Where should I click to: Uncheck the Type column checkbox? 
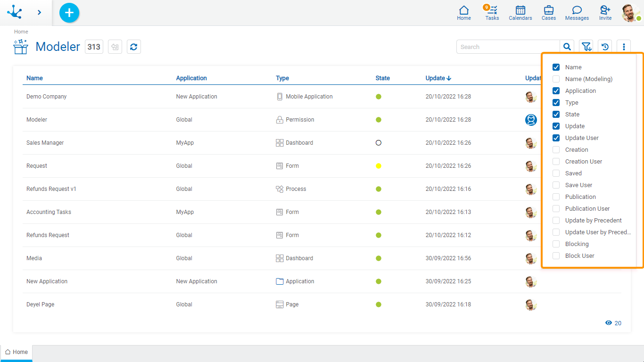[556, 103]
